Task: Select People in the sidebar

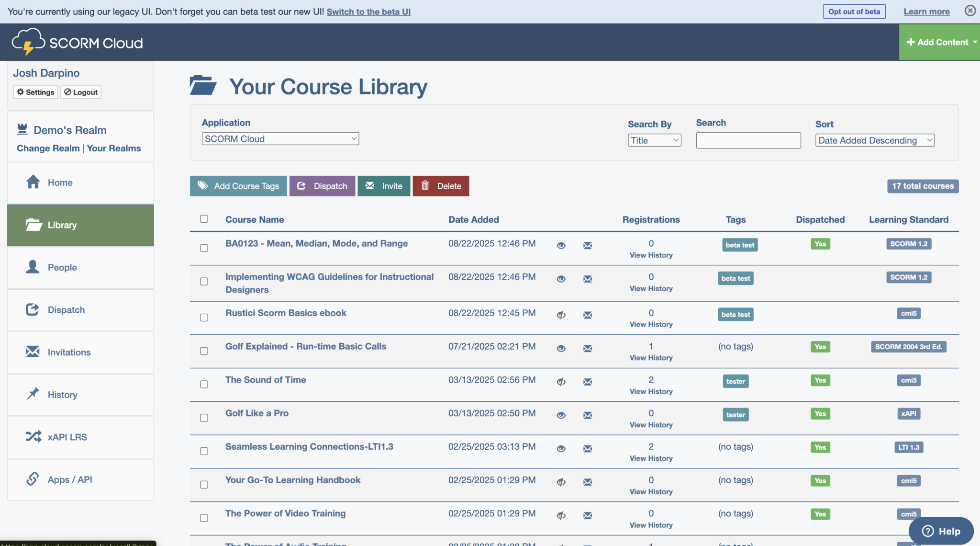Action: (63, 267)
